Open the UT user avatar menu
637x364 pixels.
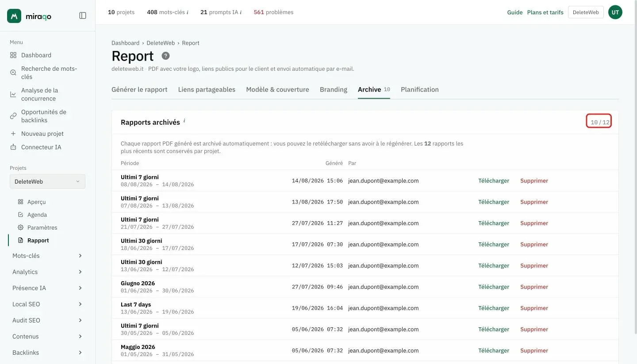615,12
